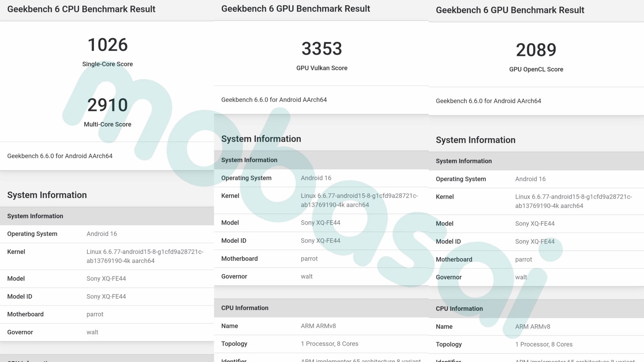The image size is (644, 362).
Task: Select Motherboard value parrot in the OpenCL panel
Action: click(523, 259)
